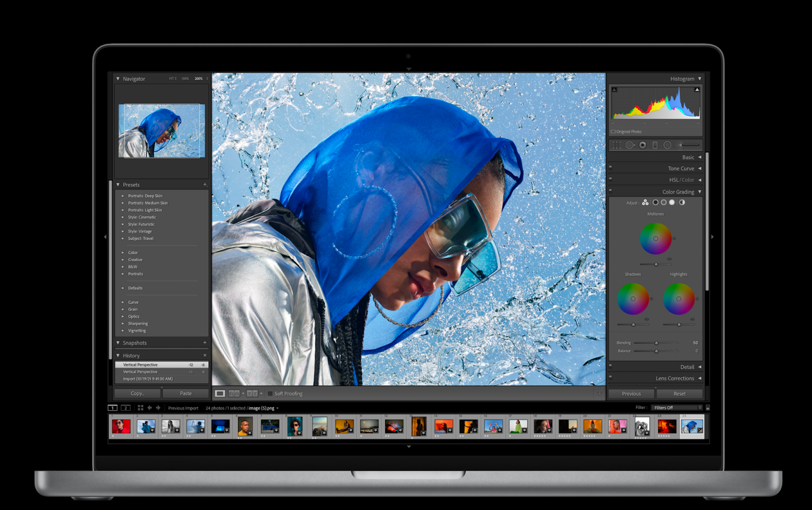Select Loupe view mode icon
Image resolution: width=812 pixels, height=510 pixels.
point(220,393)
